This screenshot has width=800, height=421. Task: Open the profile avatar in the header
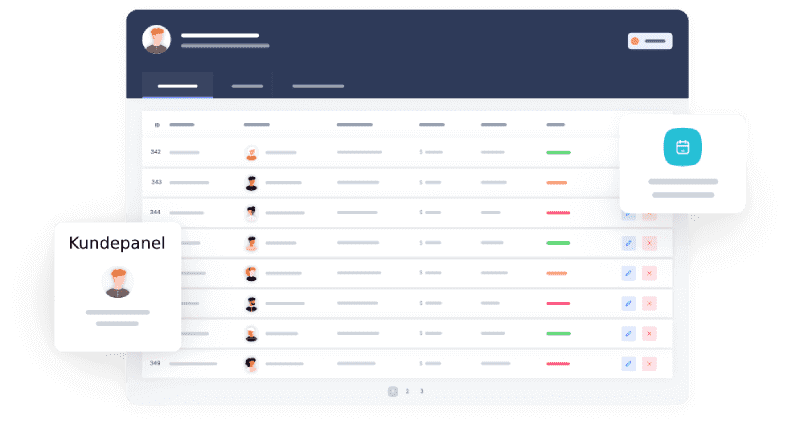pos(156,40)
